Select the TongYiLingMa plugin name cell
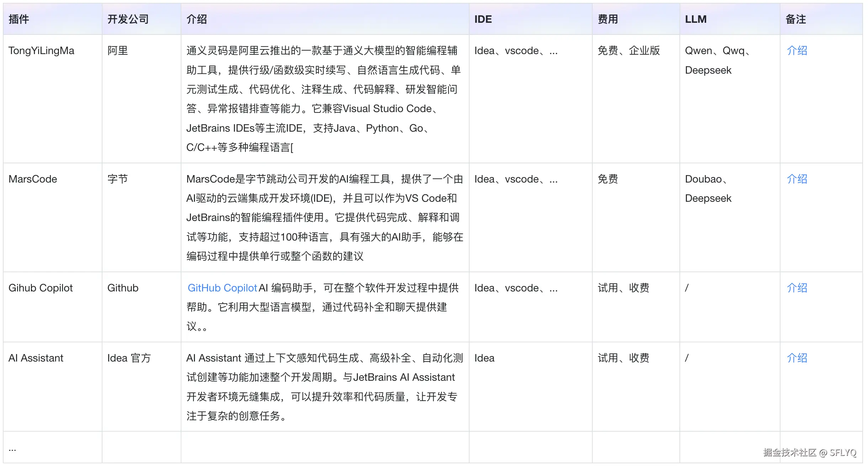 point(41,51)
